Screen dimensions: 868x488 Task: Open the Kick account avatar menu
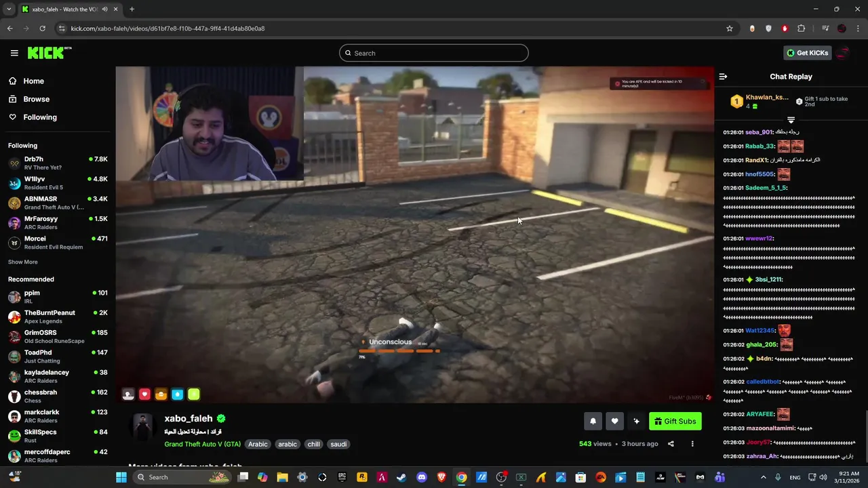(844, 53)
